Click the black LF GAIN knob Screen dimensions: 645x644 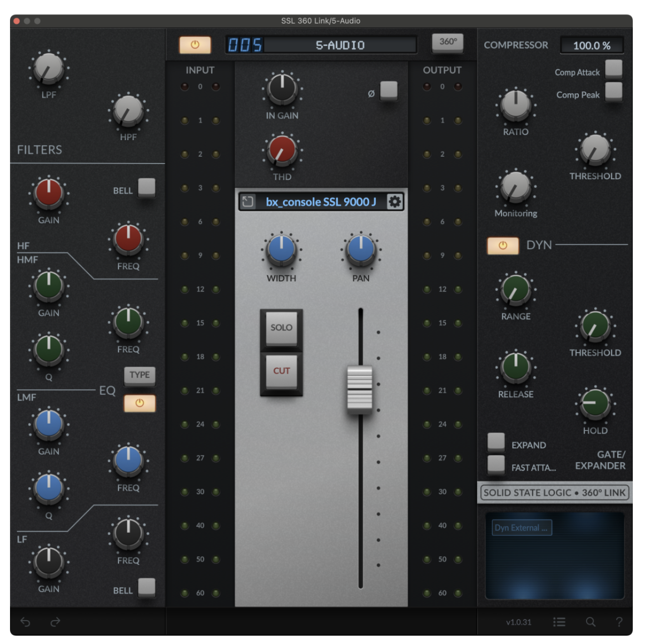[48, 562]
